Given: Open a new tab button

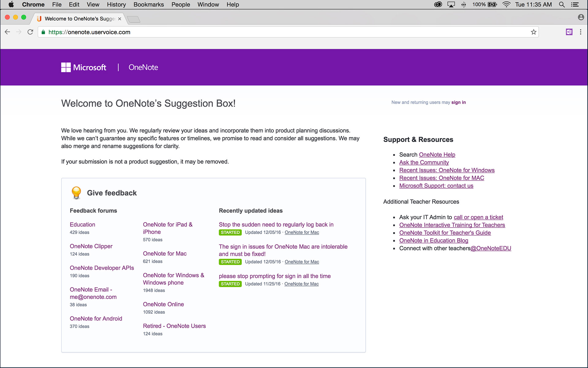Looking at the screenshot, I should click(134, 19).
